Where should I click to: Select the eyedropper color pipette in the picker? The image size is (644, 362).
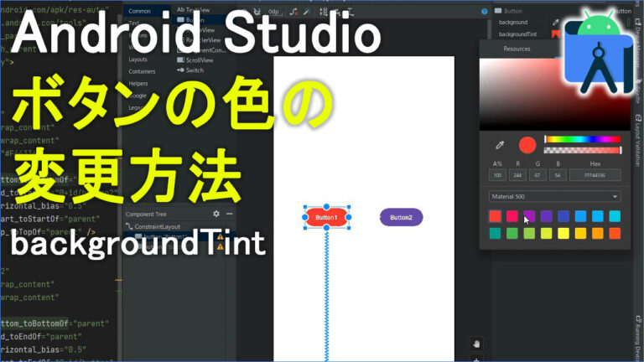tap(500, 145)
